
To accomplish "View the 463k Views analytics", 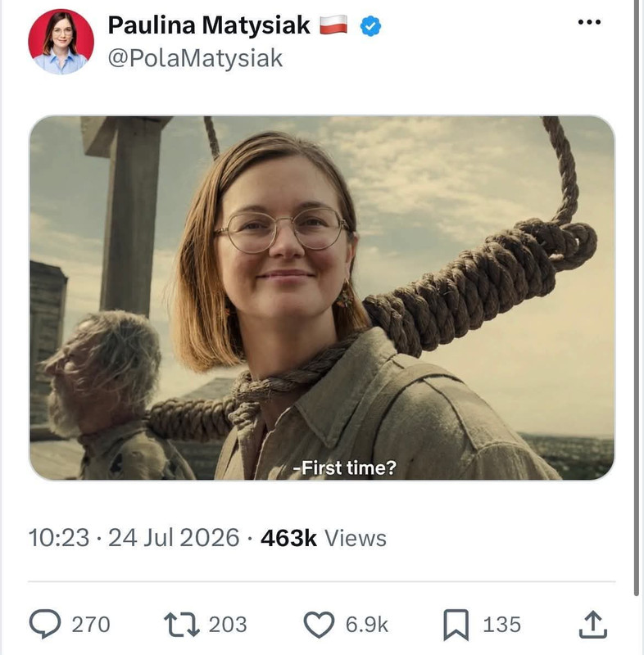I will [324, 538].
